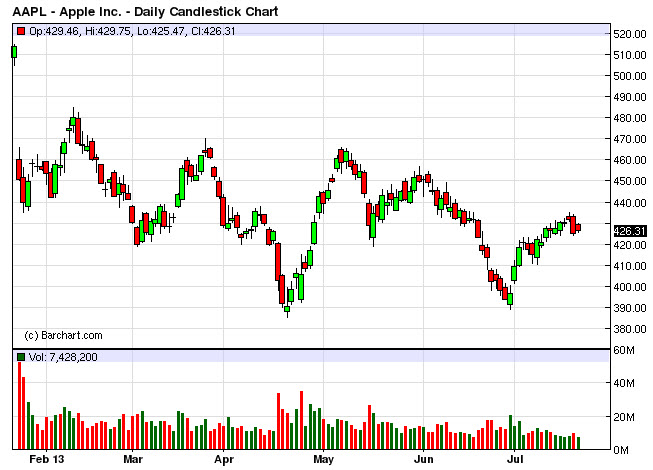This screenshot has height=470, width=653.
Task: Click the 490.00 price axis label
Action: [630, 97]
